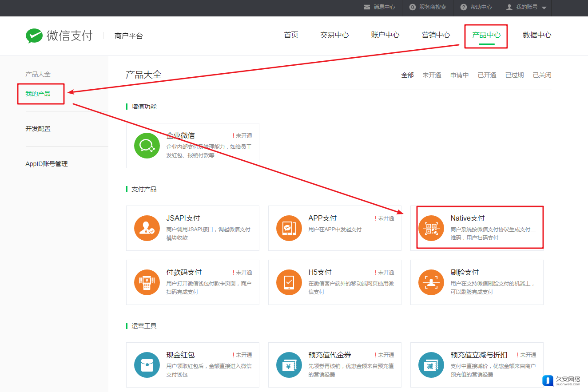Open the 消息中心 link
588x392 pixels.
(x=384, y=7)
